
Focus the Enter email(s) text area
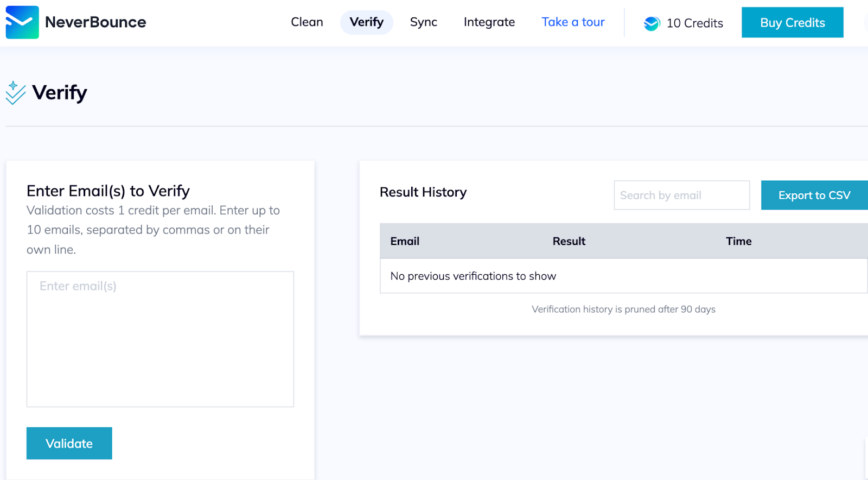160,339
